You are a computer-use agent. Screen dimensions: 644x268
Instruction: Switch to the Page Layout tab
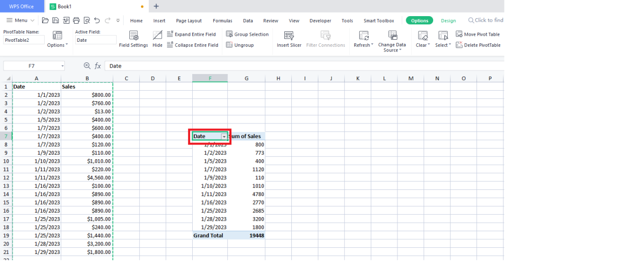point(189,21)
